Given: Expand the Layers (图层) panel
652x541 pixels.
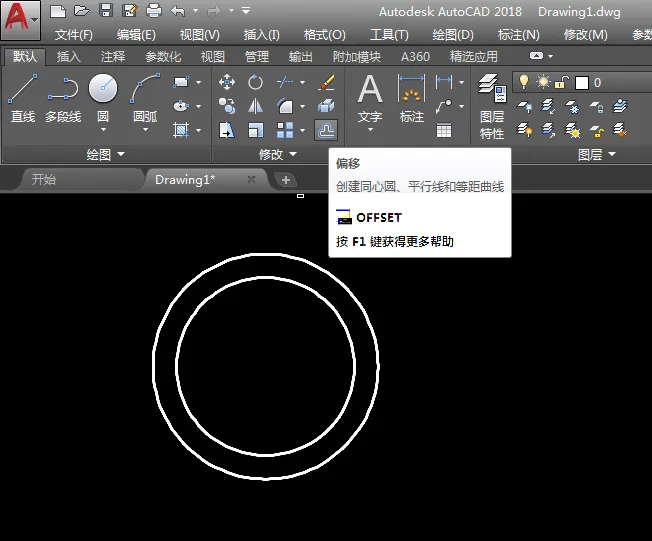Looking at the screenshot, I should coord(597,155).
